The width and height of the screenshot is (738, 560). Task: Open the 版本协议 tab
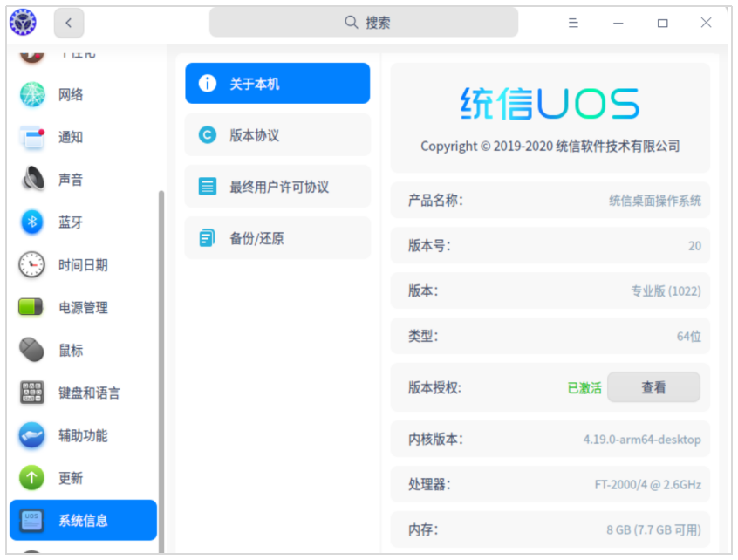(x=277, y=135)
